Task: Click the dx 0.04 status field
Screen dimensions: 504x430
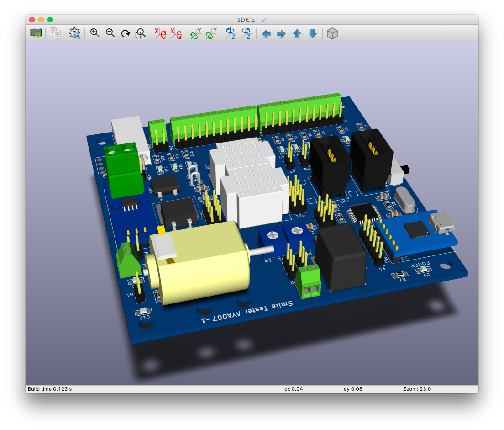Action: coord(294,389)
